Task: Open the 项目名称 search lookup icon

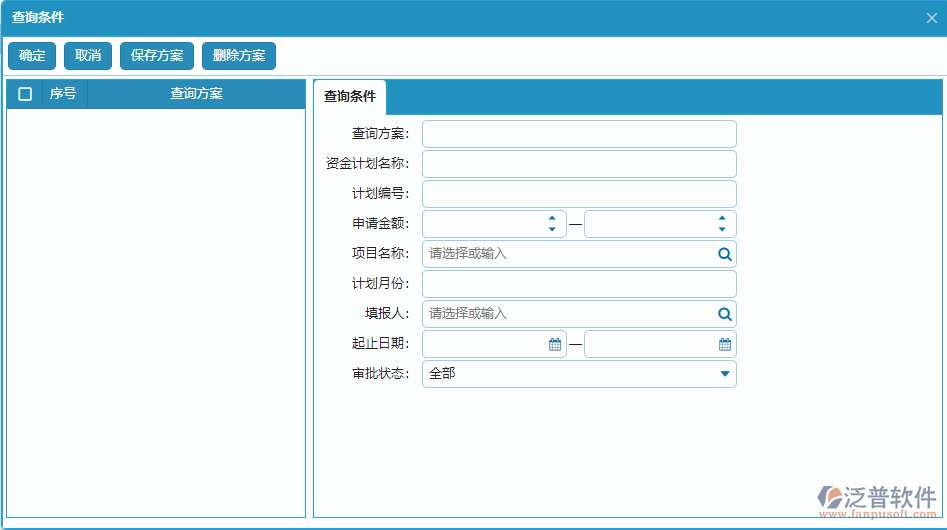Action: [725, 254]
